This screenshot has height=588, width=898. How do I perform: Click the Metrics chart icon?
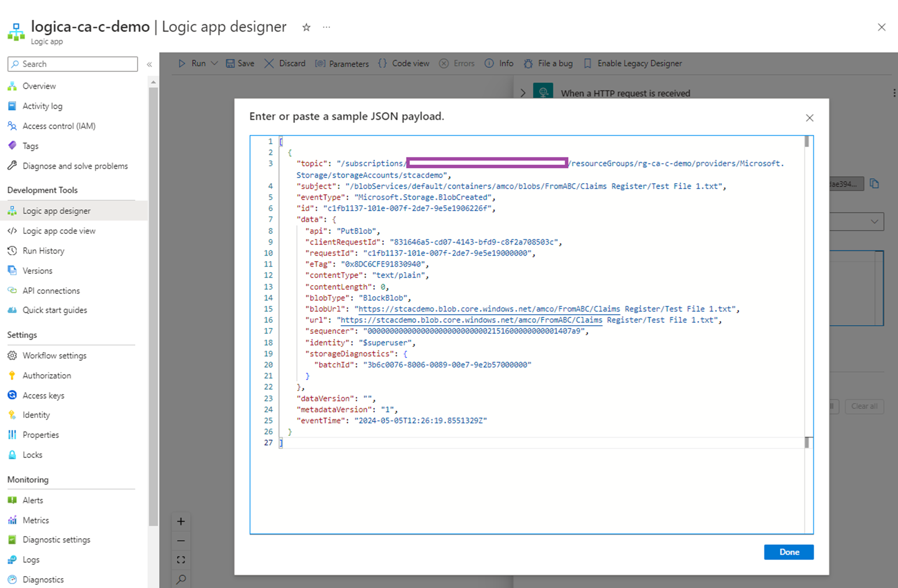[12, 520]
